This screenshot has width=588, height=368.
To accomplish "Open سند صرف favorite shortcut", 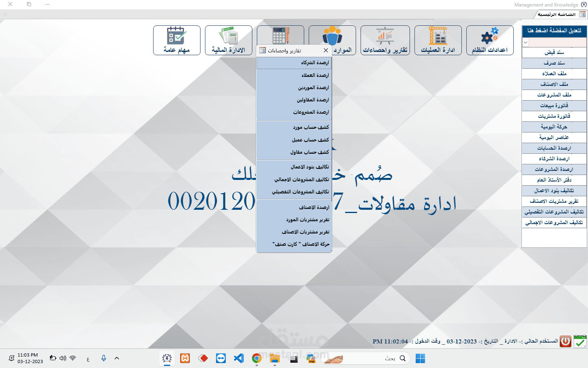I will [x=554, y=63].
